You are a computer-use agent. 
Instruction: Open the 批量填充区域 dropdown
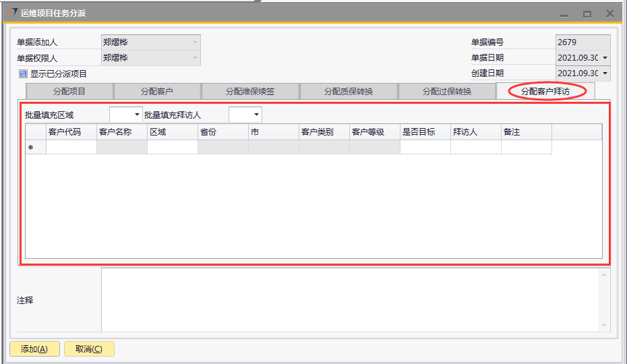(138, 115)
